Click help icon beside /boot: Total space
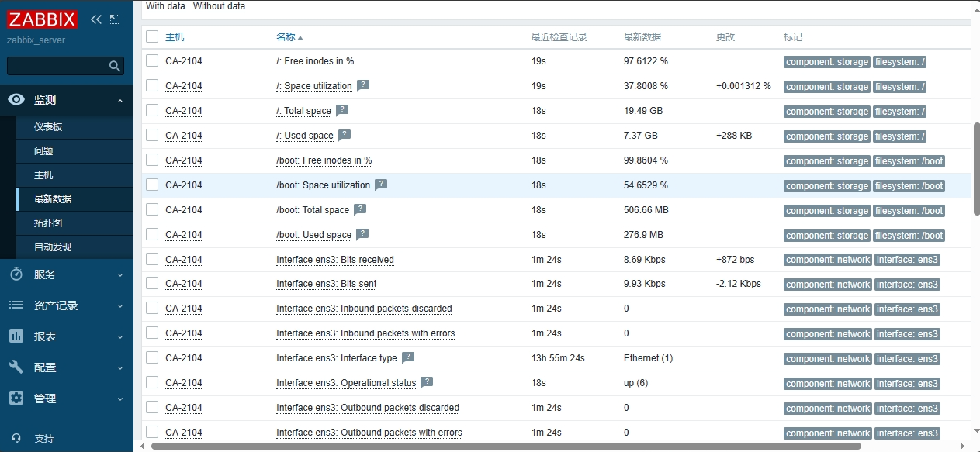This screenshot has width=980, height=452. [x=360, y=209]
